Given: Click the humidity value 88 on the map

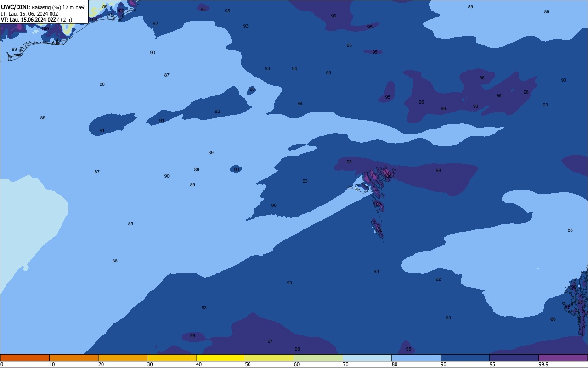Looking at the screenshot, I should pos(570,230).
